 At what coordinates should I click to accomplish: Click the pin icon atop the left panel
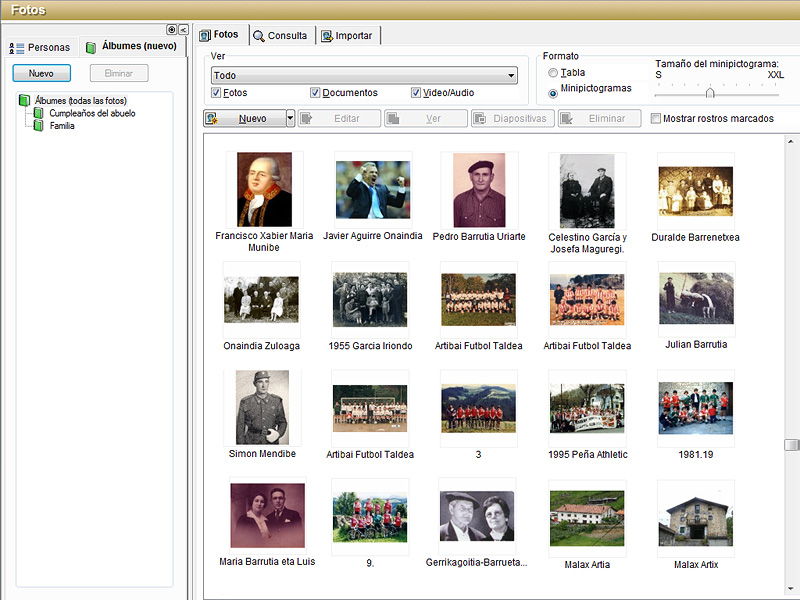pos(171,30)
